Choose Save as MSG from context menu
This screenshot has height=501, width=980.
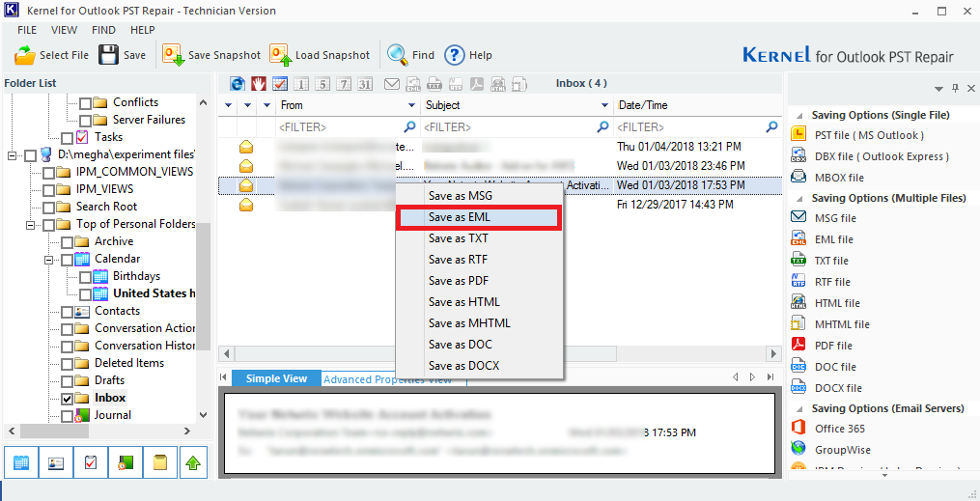[479, 196]
